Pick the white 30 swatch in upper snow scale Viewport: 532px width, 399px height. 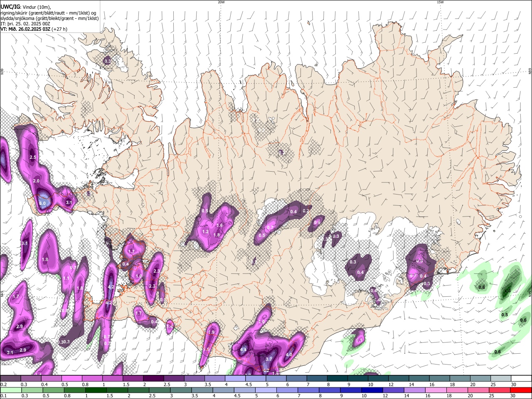(x=521, y=379)
